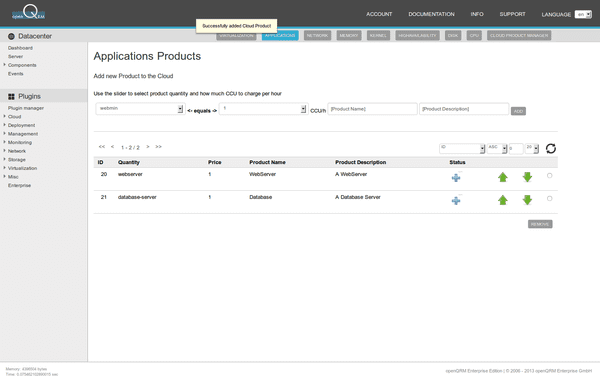Open the rows-per-page dropdown showing 20
The image size is (600, 381).
tap(532, 148)
